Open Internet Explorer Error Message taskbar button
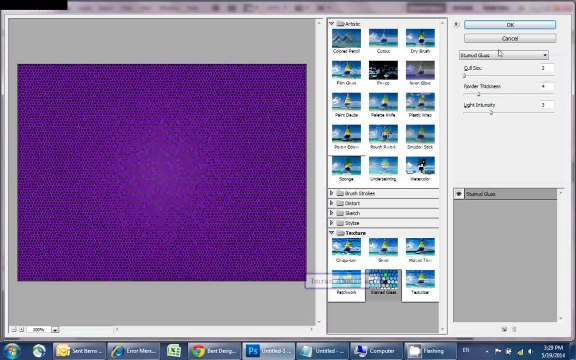The height and width of the screenshot is (360, 576). click(x=134, y=351)
